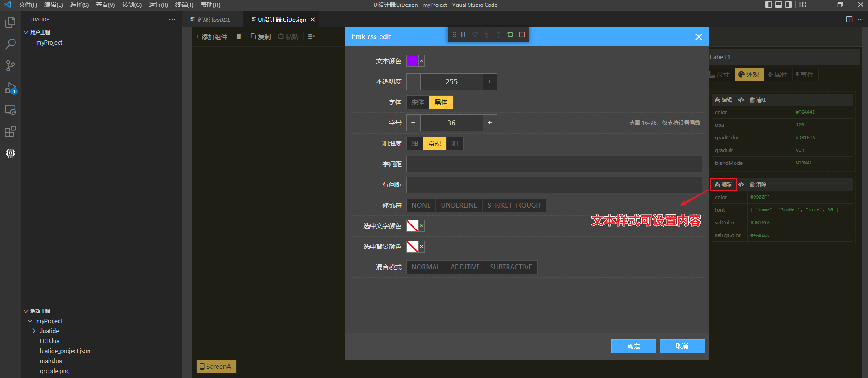
Task: Increase the 不透明度 value
Action: click(489, 81)
